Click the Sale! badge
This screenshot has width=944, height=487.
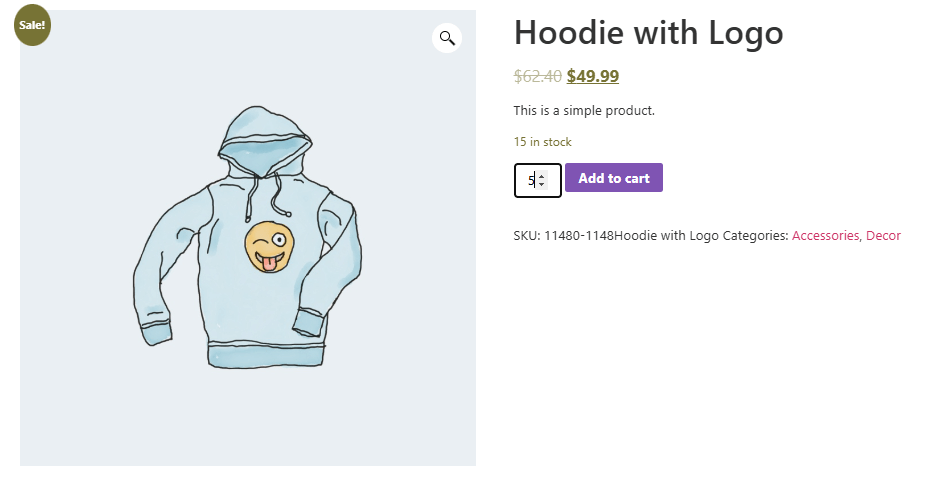[x=31, y=25]
